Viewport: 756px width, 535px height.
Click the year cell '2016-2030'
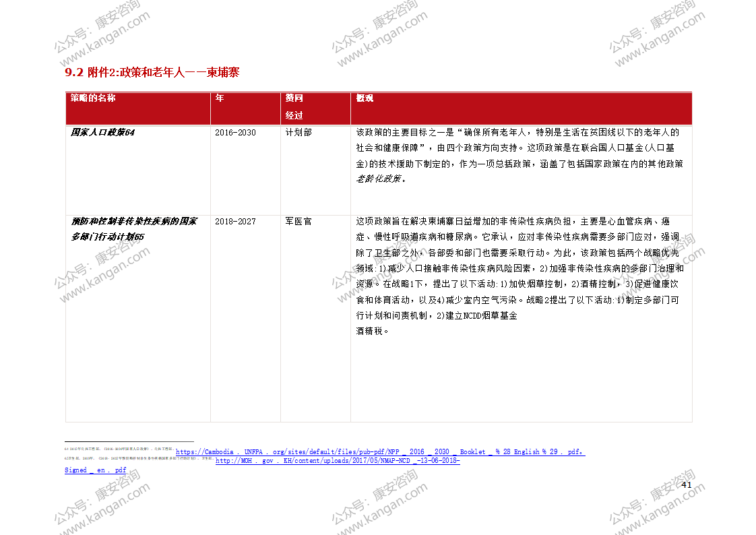235,133
